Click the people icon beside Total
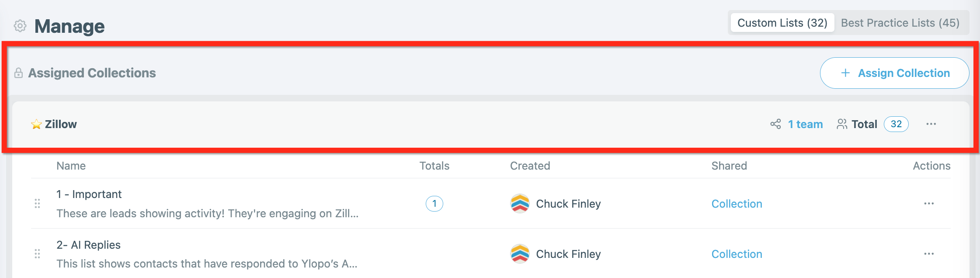 [x=842, y=124]
